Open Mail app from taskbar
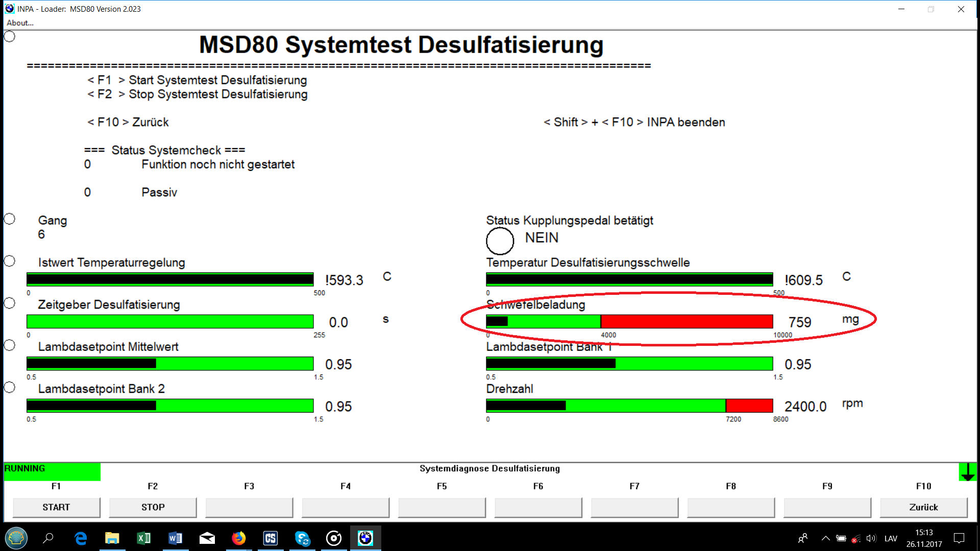980x551 pixels. point(207,538)
